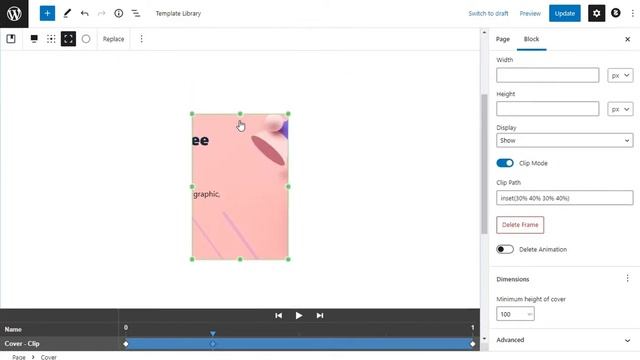
Task: Select the starting keyframe diamond
Action: point(126,344)
